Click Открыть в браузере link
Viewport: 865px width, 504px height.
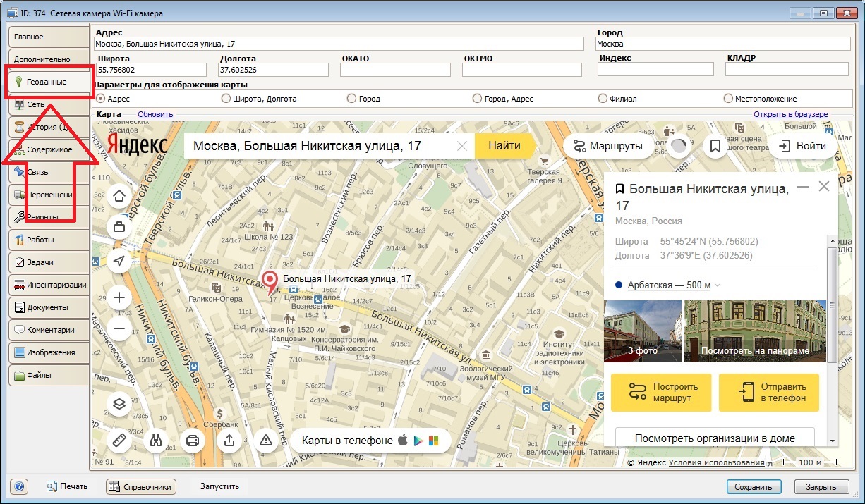pyautogui.click(x=790, y=114)
